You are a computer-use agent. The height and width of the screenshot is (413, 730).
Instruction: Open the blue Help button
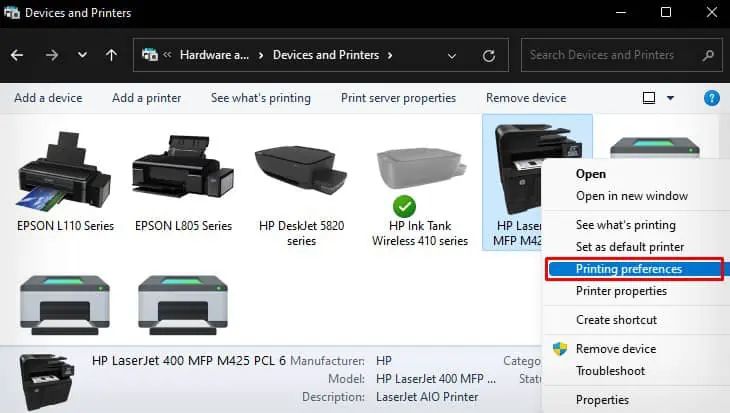coord(711,98)
